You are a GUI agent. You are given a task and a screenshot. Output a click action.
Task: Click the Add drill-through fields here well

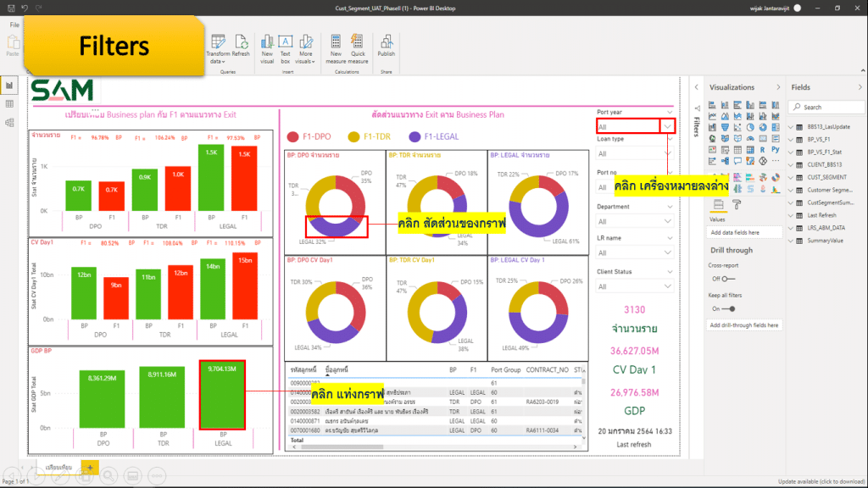point(744,325)
